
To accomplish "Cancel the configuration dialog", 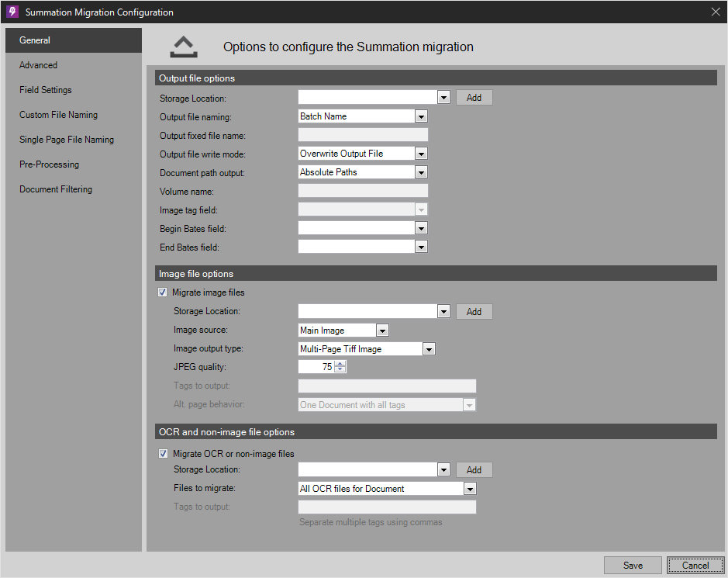I will 695,565.
